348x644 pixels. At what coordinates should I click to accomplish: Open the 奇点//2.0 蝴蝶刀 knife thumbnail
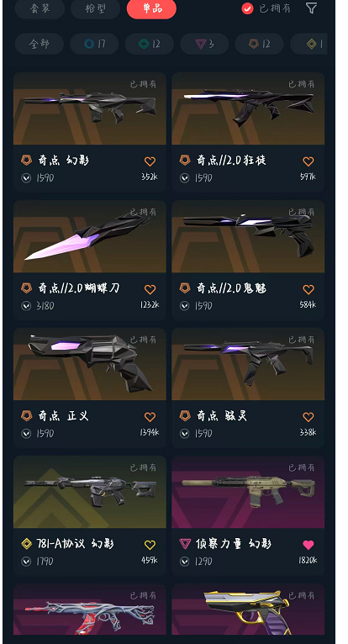(x=90, y=236)
